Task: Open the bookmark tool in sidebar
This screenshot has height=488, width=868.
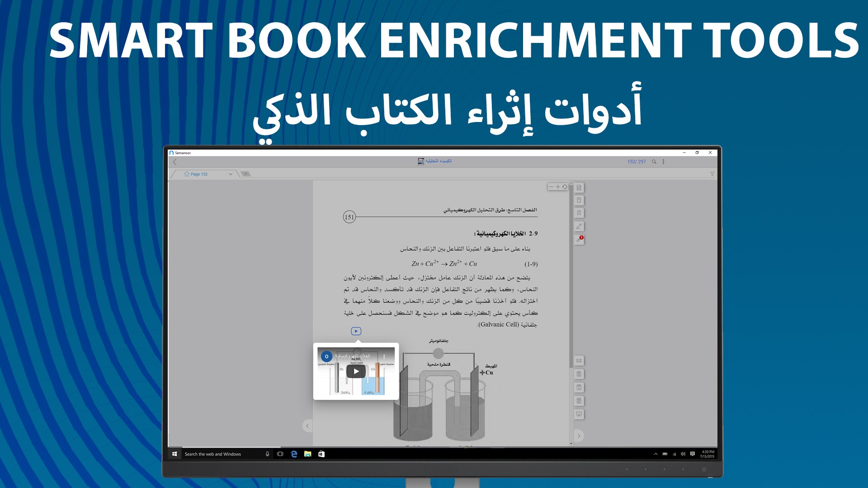Action: coord(579,213)
